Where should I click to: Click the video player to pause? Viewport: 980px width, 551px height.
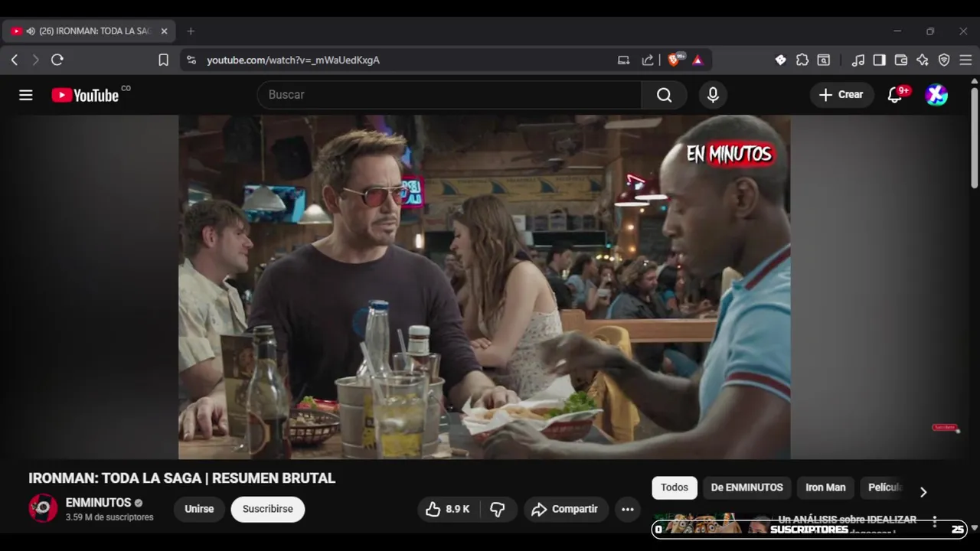[484, 287]
